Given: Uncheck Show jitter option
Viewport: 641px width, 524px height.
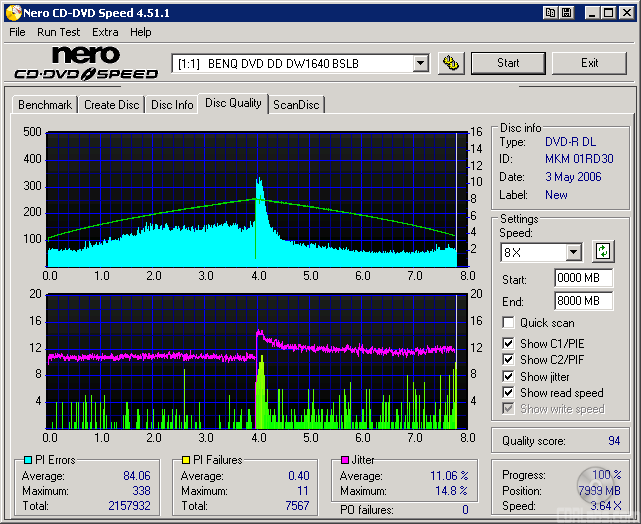Looking at the screenshot, I should 509,377.
